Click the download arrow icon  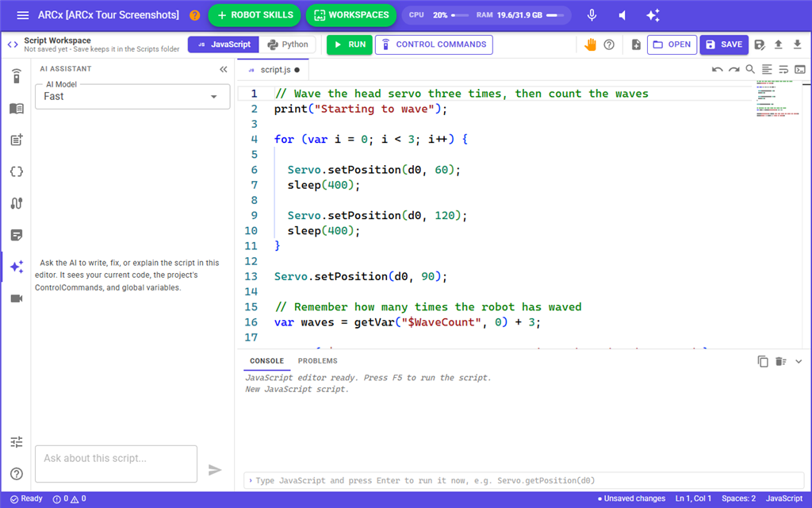pos(797,44)
